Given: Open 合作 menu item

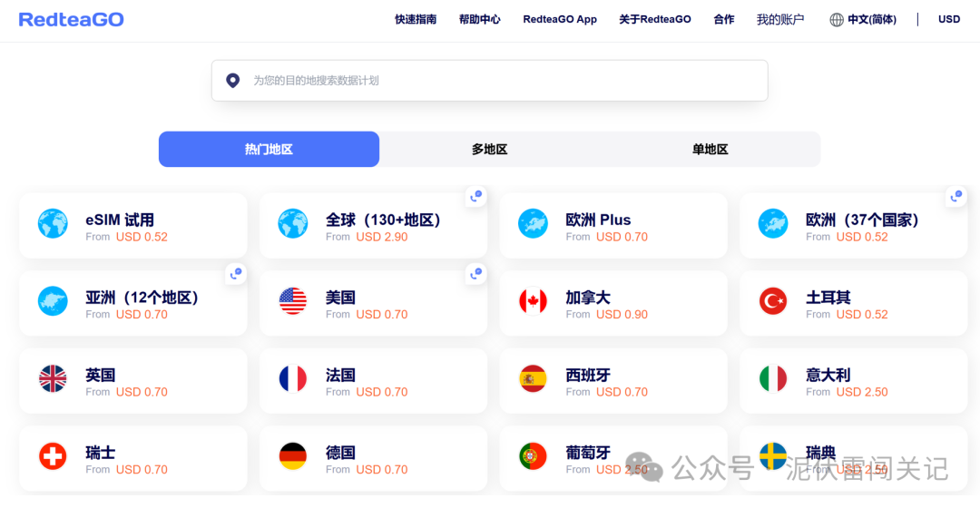Looking at the screenshot, I should [724, 19].
